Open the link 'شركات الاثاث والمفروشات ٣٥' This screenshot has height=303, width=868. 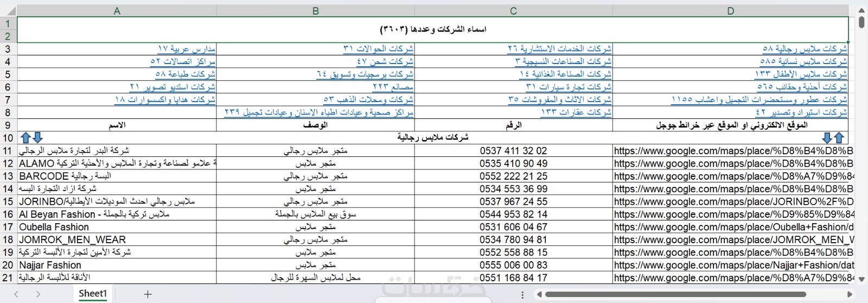pos(560,99)
